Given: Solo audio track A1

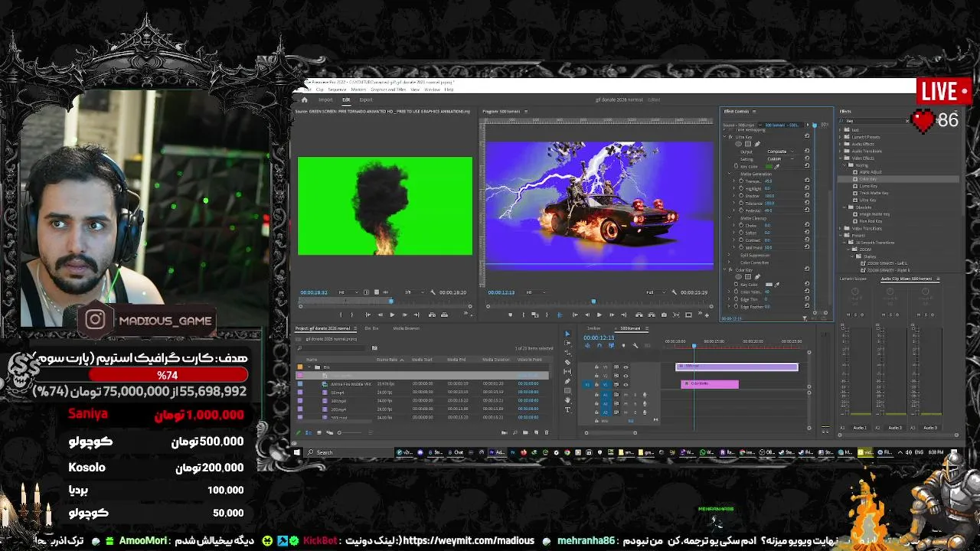Looking at the screenshot, I should coord(635,395).
